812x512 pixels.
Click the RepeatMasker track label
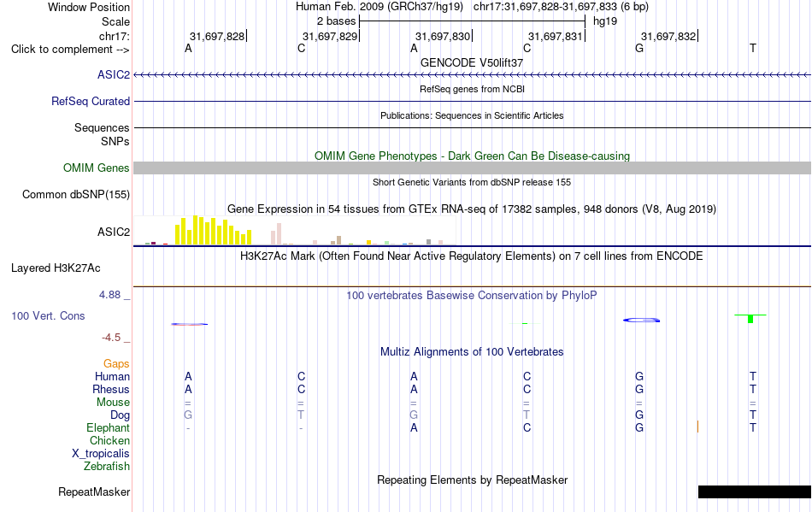point(94,492)
